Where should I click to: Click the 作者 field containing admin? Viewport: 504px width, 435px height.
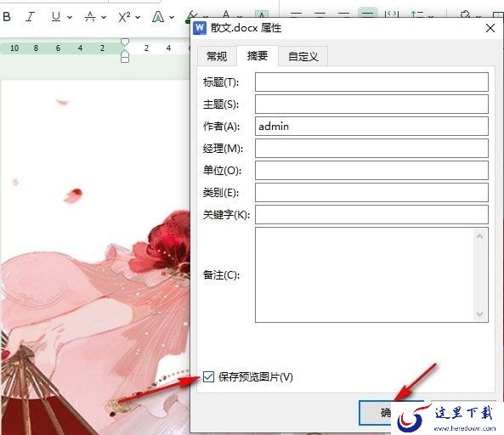371,127
